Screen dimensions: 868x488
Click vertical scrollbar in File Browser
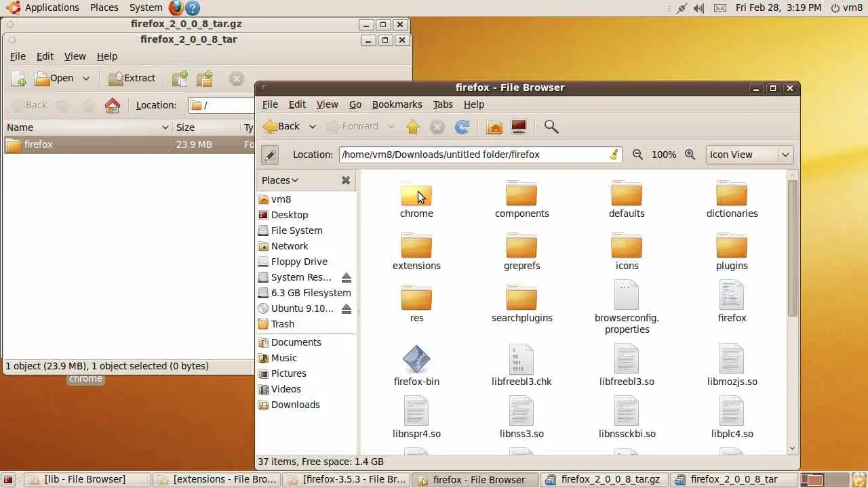792,247
